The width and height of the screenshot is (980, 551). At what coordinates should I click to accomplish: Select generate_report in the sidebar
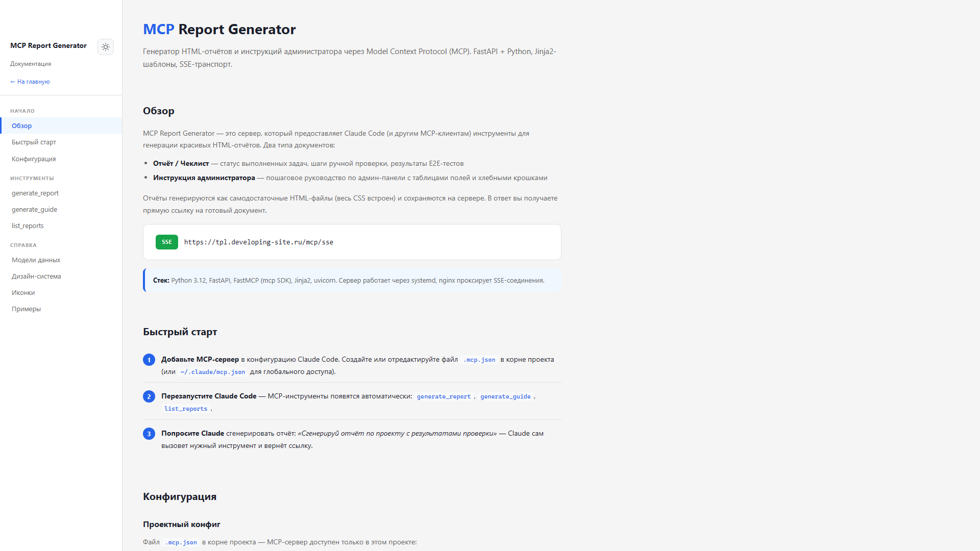pos(35,193)
